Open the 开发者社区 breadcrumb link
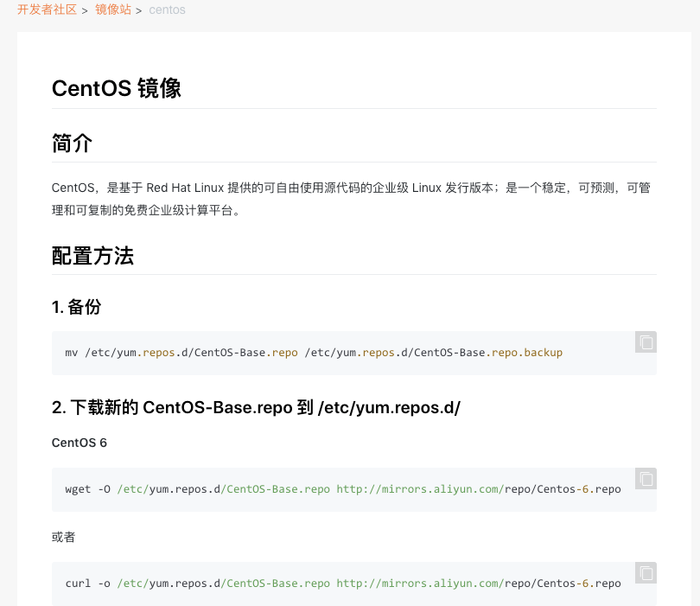 (x=48, y=10)
